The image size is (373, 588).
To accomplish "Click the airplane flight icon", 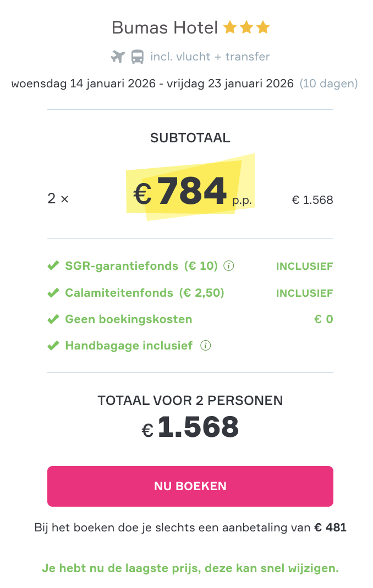I will tap(118, 56).
